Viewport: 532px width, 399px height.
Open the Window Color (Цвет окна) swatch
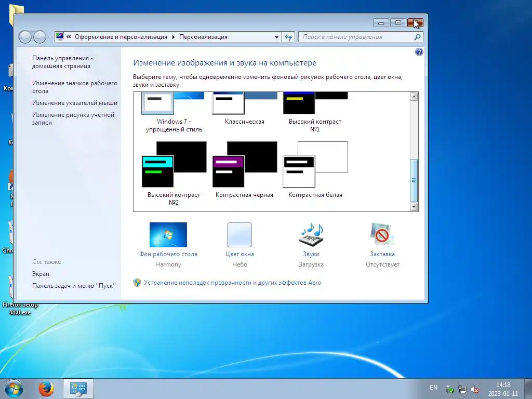(x=240, y=235)
